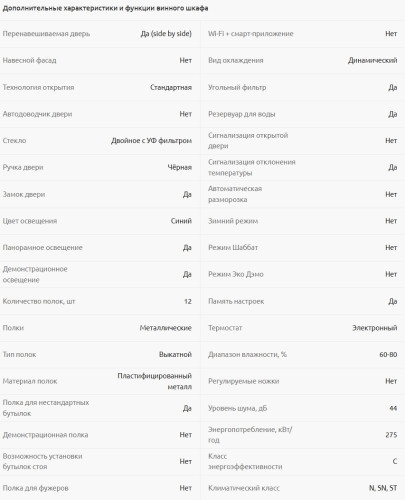Click the 'Выкатной' shelf type value
Screen dimensions: 405x500
tap(175, 355)
